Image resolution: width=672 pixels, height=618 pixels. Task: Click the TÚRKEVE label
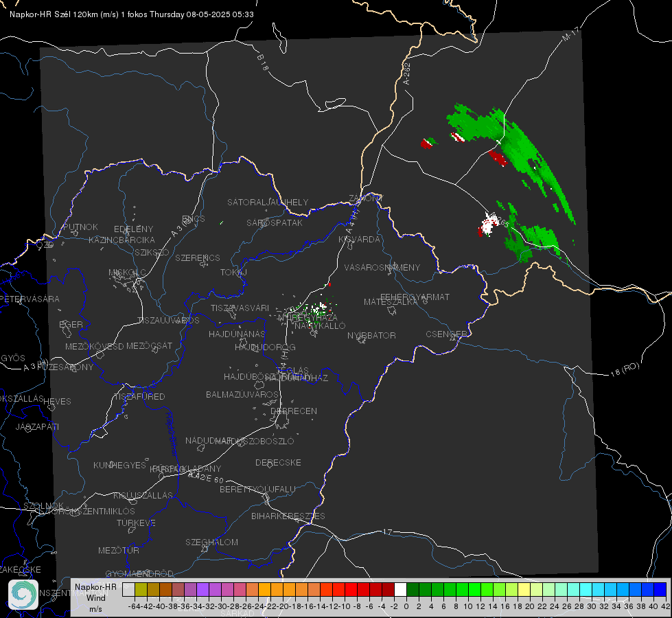point(136,523)
